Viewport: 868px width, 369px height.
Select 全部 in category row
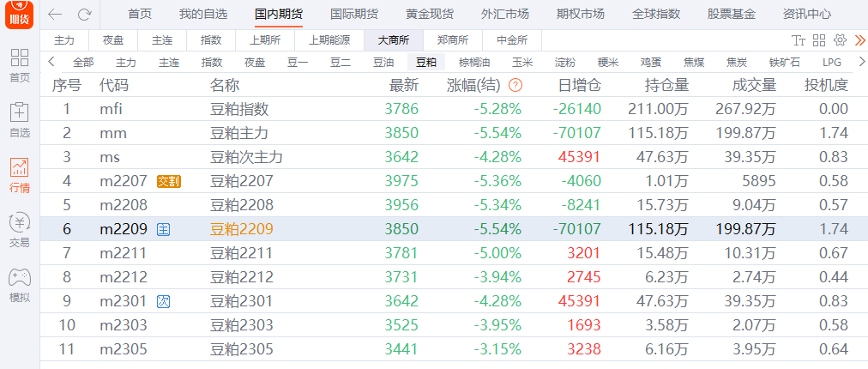pyautogui.click(x=83, y=62)
